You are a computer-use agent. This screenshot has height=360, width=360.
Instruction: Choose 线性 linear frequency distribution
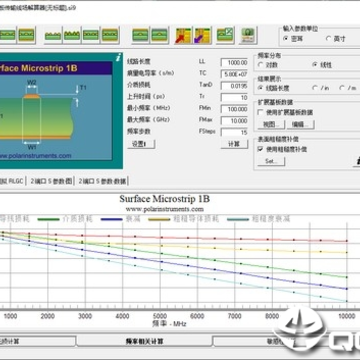[x=322, y=65]
